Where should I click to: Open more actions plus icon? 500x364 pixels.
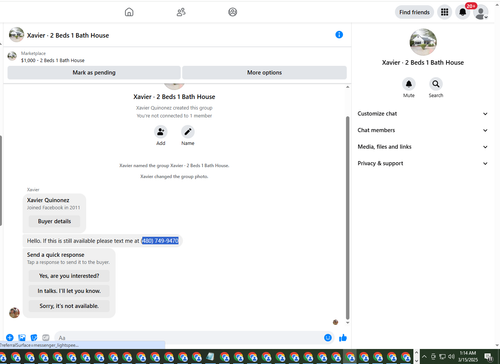[x=10, y=338]
